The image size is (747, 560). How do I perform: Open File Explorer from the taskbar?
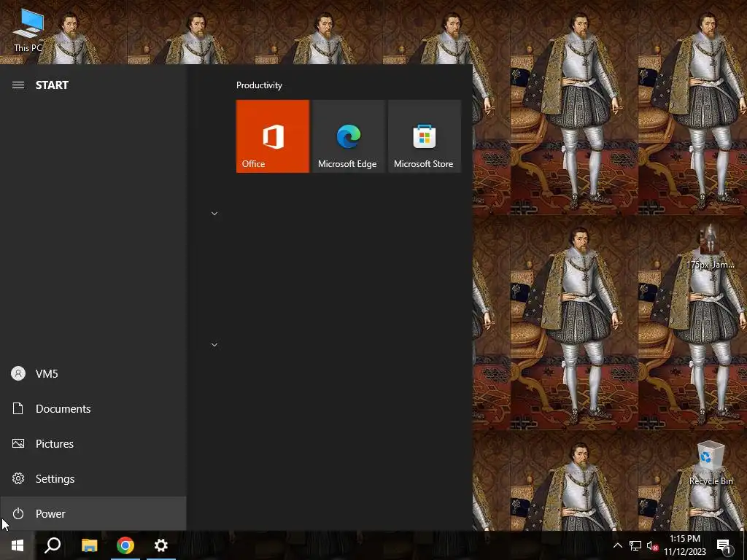click(89, 545)
